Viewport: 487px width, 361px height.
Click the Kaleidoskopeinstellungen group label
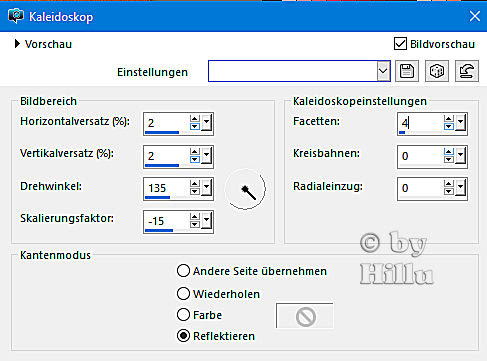click(x=360, y=101)
